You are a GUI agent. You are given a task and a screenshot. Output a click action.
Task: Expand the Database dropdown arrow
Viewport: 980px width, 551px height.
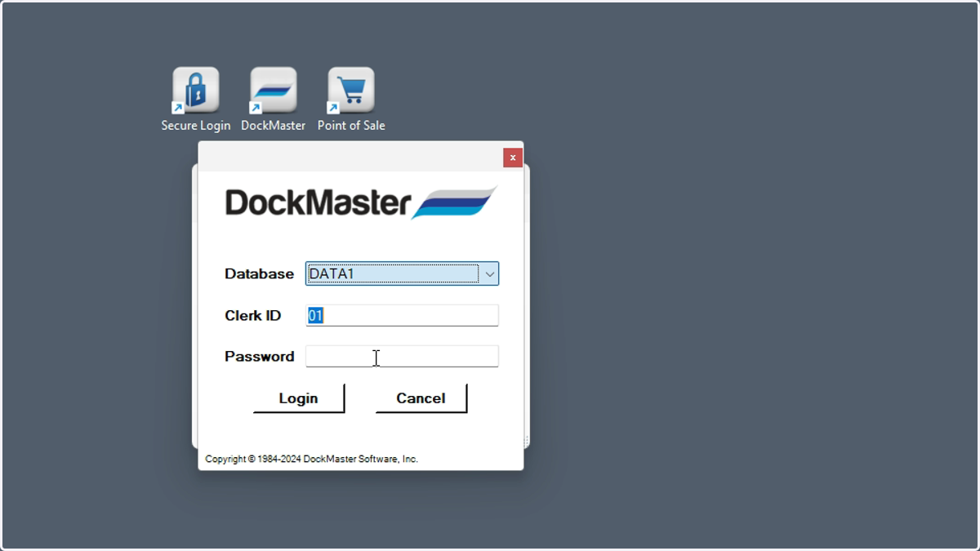[489, 274]
